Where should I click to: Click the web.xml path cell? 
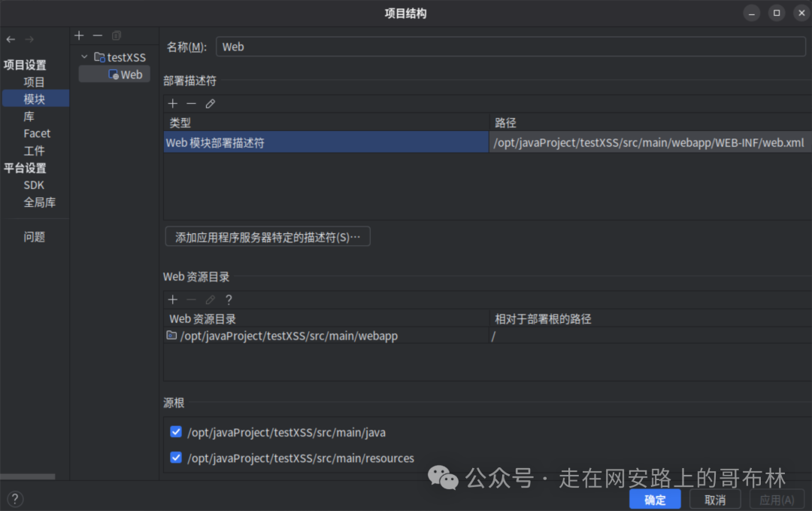point(650,142)
